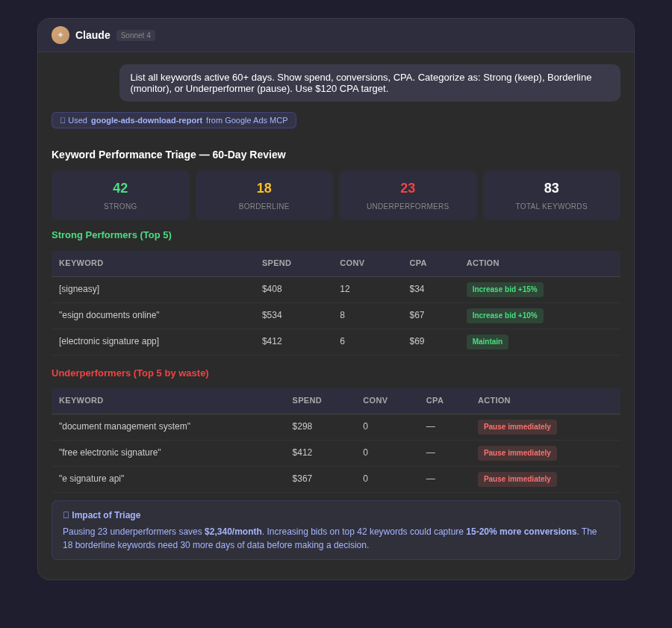This screenshot has height=628, width=672.
Task: Click the $69 CPA value
Action: point(417,341)
